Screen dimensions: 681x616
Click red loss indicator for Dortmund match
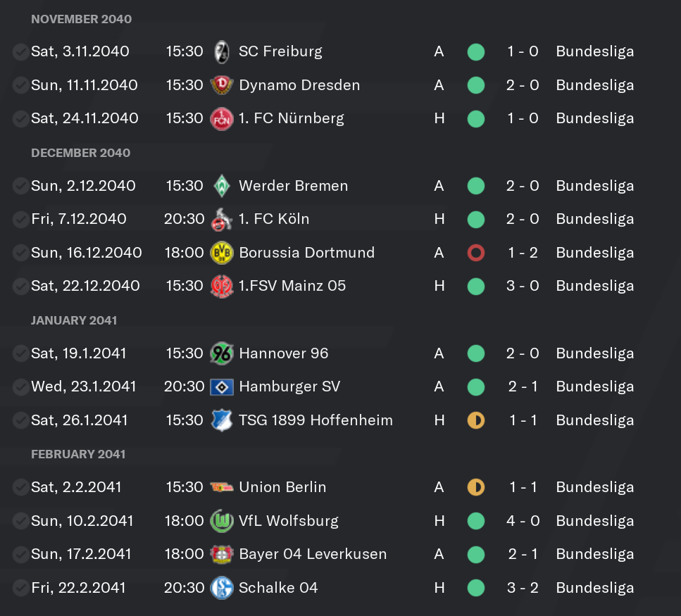(476, 253)
